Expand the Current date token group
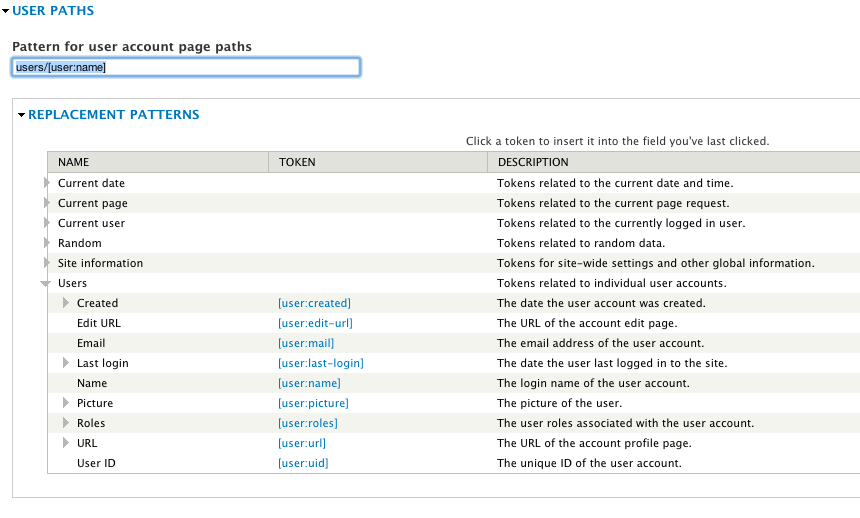860x518 pixels. (x=47, y=183)
